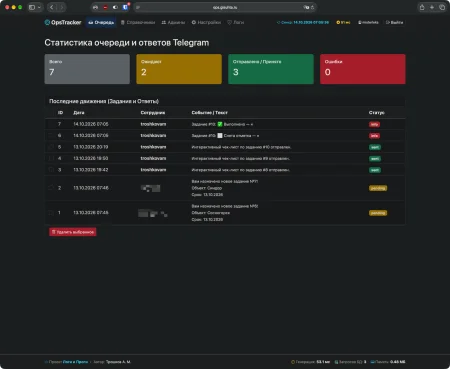Tick the checkbox for row ID 4
Viewport: 450px width, 369px height.
coord(51,158)
